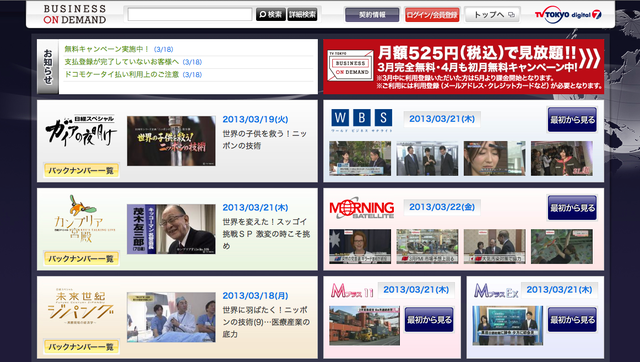Click the TV Tokyo digital 7 logo
Viewport: 640px width, 362px height.
[568, 14]
